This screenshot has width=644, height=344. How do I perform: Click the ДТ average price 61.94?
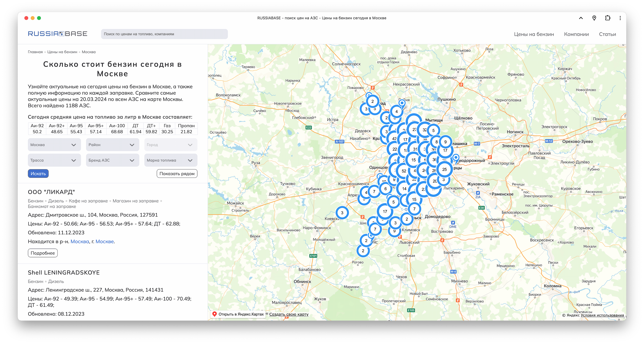coord(136,132)
